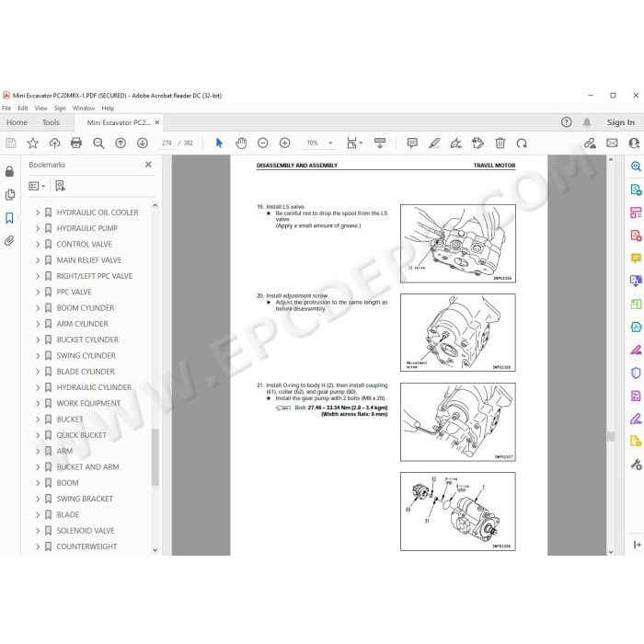Open zoom level dropdown
Viewport: 644px width, 644px height.
(330, 143)
